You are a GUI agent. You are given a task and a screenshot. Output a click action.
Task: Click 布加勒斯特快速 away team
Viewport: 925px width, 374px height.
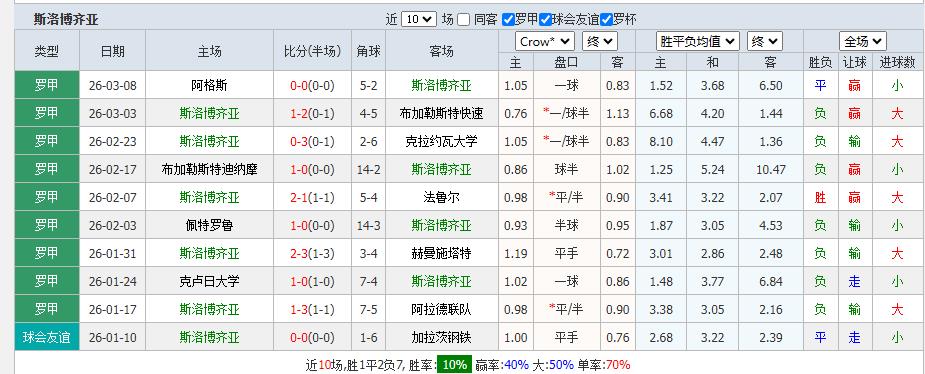pos(441,114)
